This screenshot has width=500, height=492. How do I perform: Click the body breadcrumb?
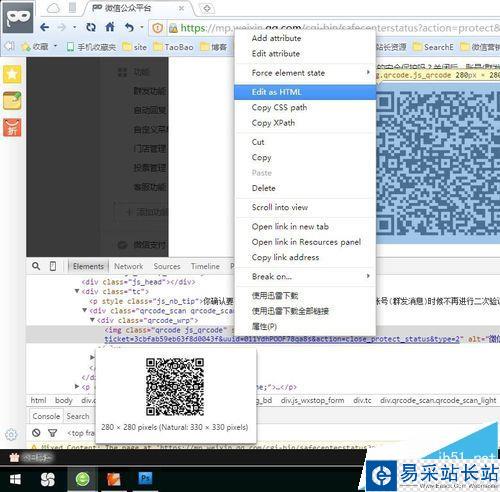tap(64, 400)
